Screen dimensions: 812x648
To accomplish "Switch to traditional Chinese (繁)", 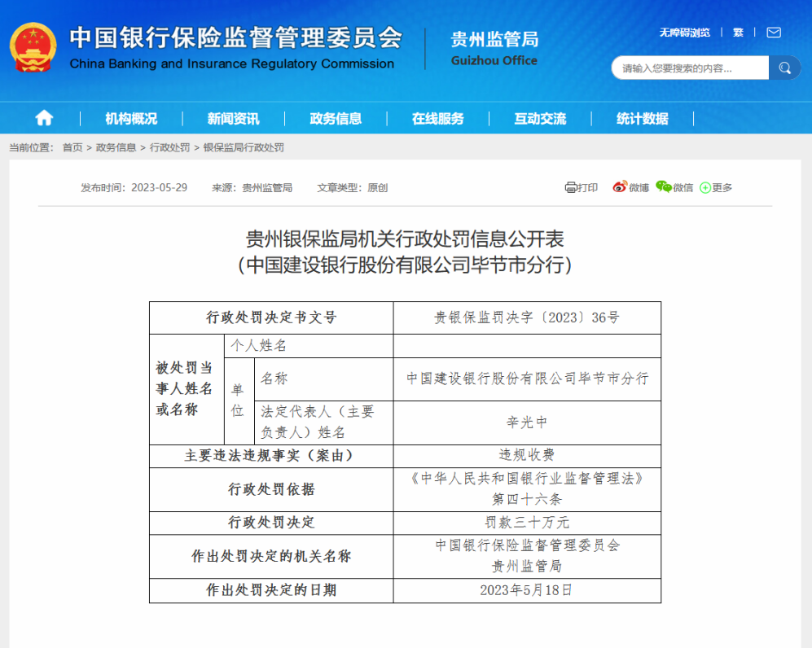I will tap(738, 33).
